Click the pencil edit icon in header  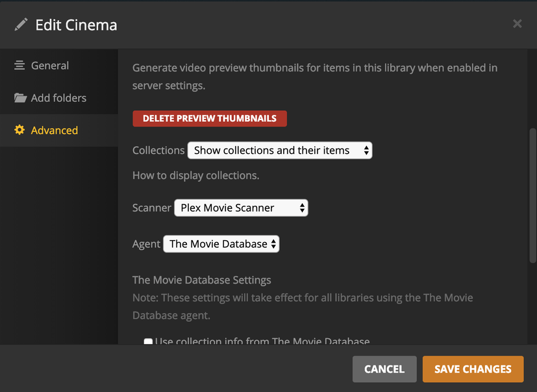click(21, 25)
